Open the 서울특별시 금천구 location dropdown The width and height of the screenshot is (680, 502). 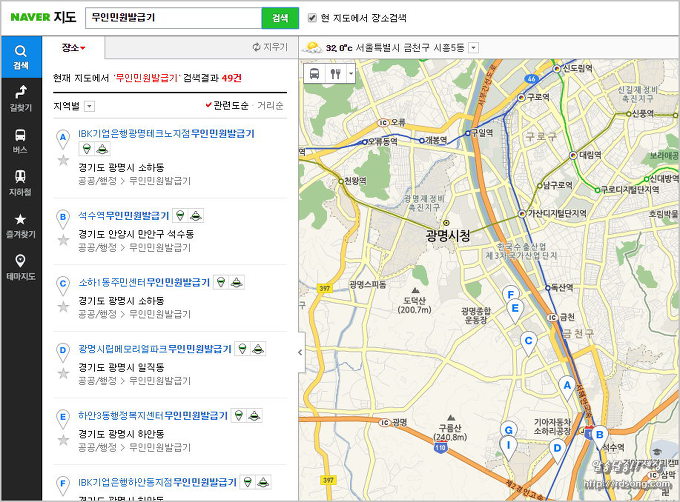pos(474,48)
